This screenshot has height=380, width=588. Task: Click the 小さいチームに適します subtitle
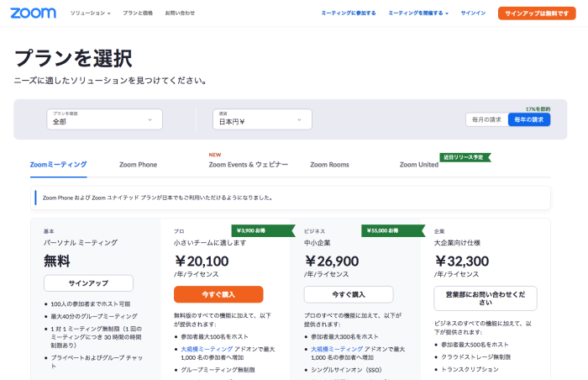pyautogui.click(x=210, y=243)
